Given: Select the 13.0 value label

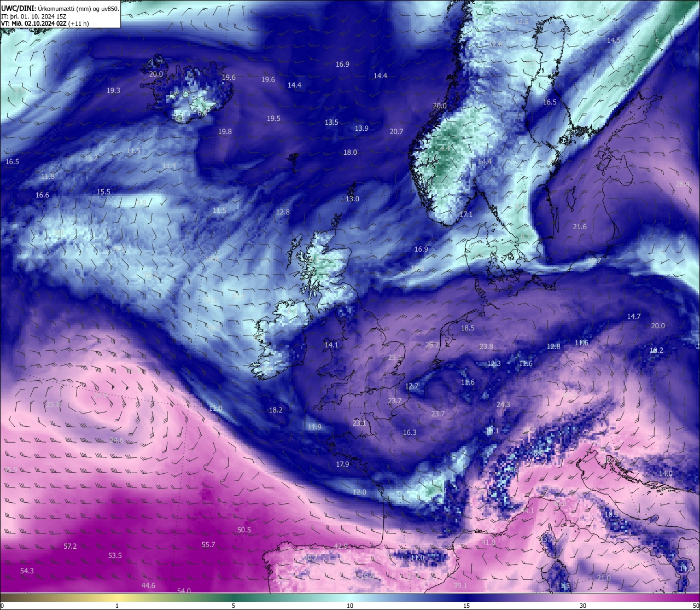Looking at the screenshot, I should coord(352,199).
